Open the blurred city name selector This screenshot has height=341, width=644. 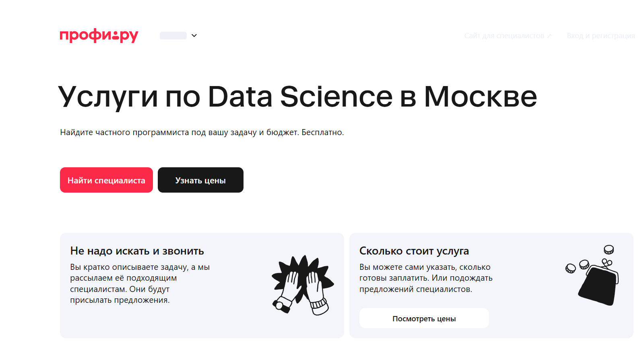click(x=173, y=35)
